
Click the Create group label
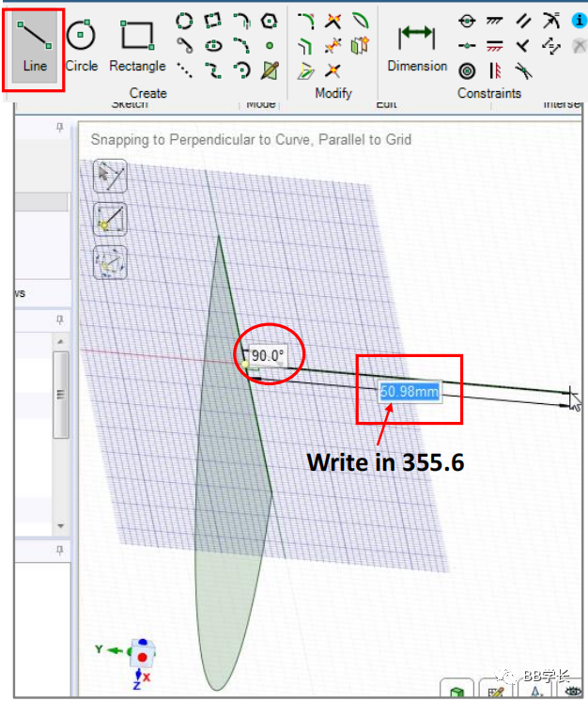(x=148, y=93)
